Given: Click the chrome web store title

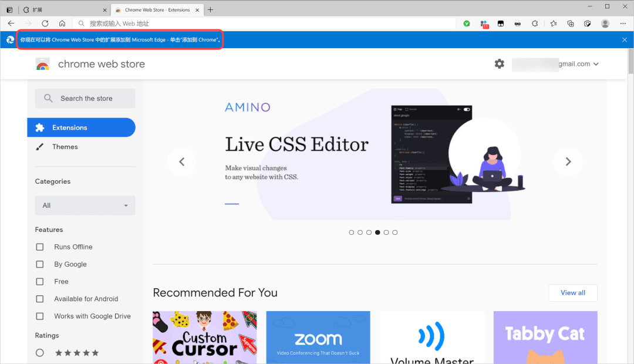Looking at the screenshot, I should (x=102, y=64).
